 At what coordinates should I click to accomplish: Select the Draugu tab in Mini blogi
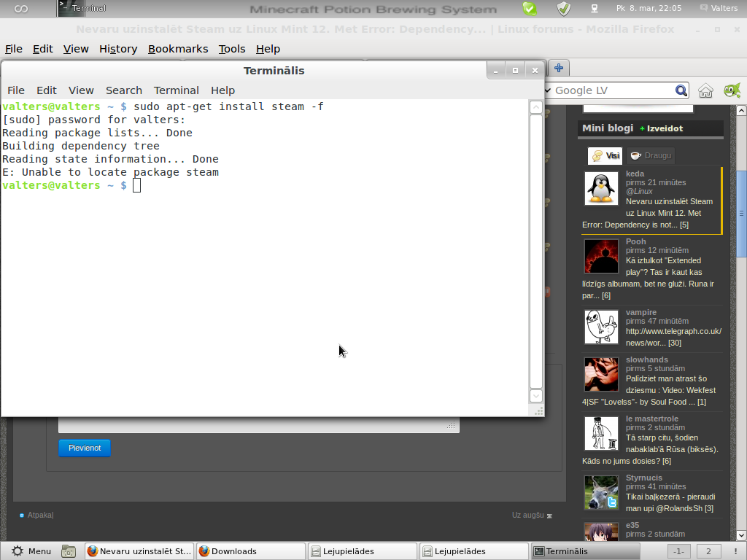[650, 156]
